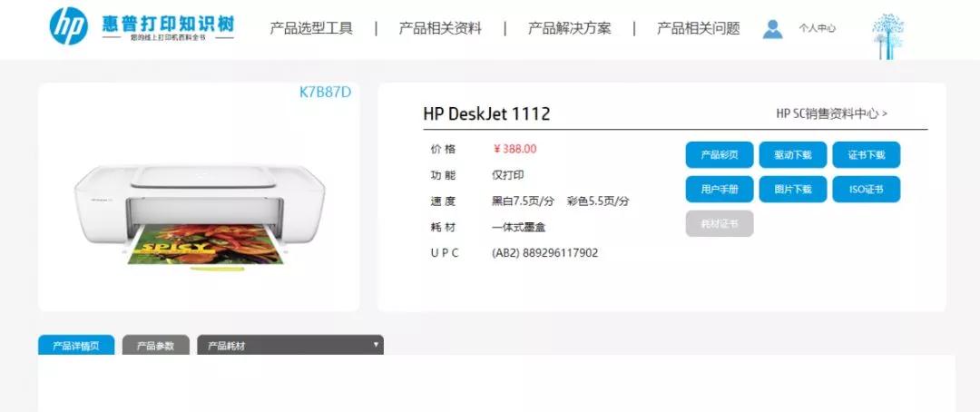This screenshot has height=412, width=980.
Task: Click the 图片下载 button
Action: point(792,190)
